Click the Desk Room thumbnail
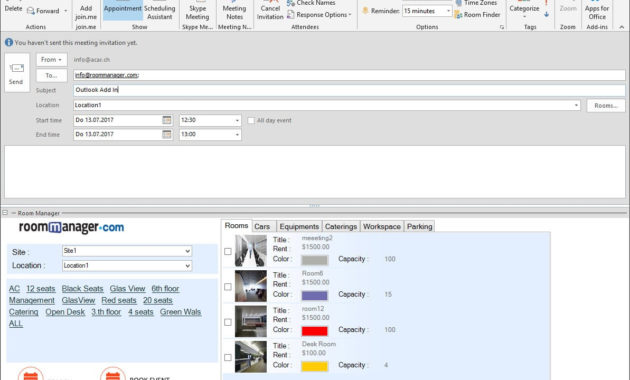The image size is (630, 380). pyautogui.click(x=251, y=357)
